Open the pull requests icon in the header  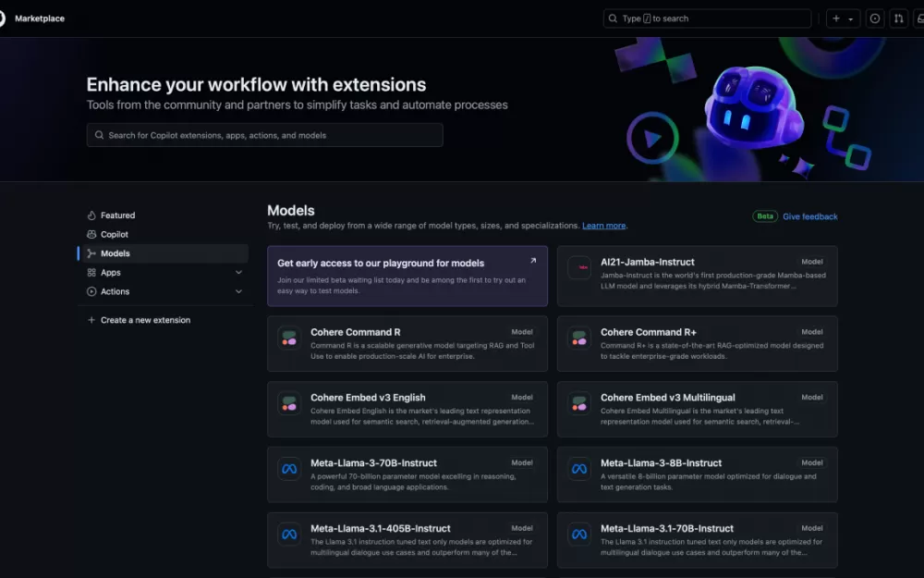[898, 18]
